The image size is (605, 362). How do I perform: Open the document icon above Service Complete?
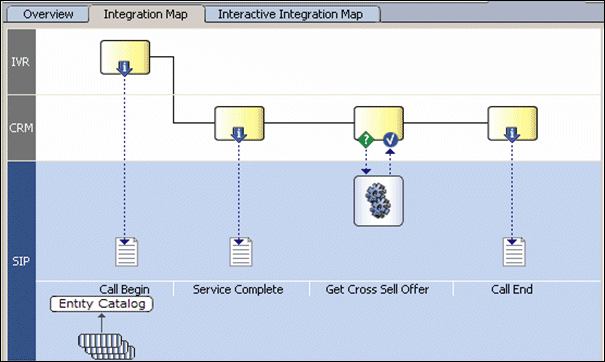pos(241,252)
